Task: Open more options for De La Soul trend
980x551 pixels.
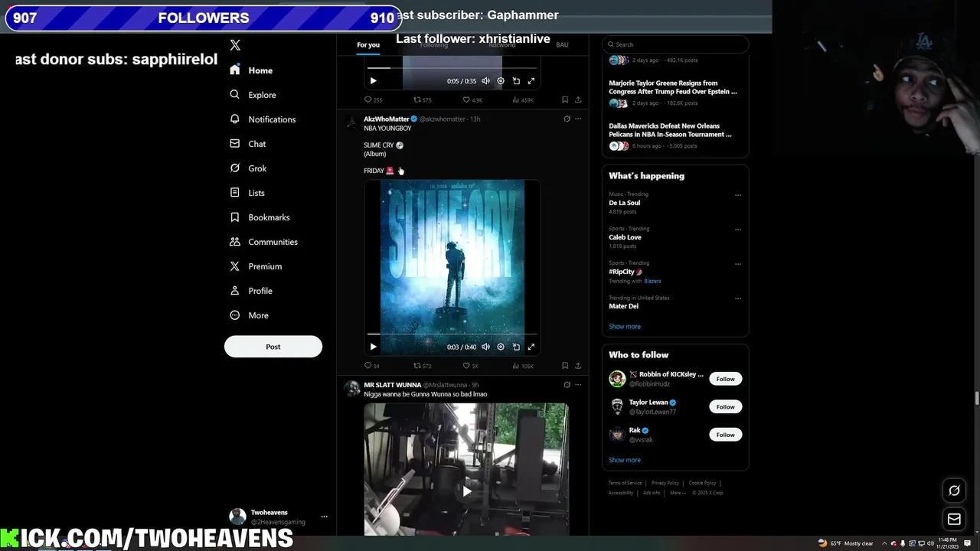Action: pos(738,195)
